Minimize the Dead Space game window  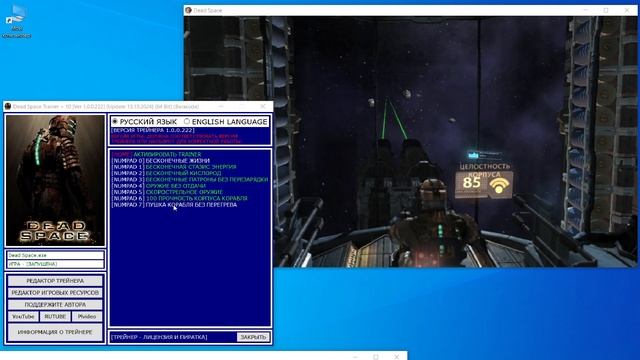click(586, 10)
